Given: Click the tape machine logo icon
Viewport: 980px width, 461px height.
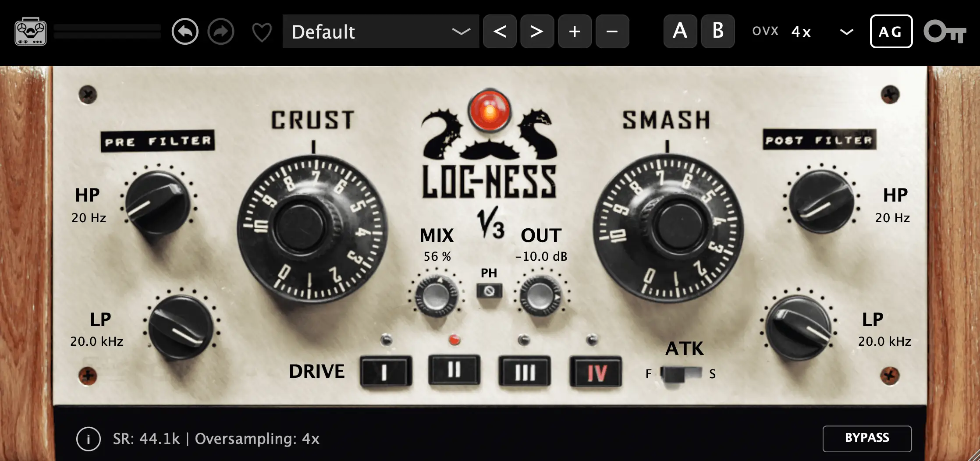Looking at the screenshot, I should [31, 32].
